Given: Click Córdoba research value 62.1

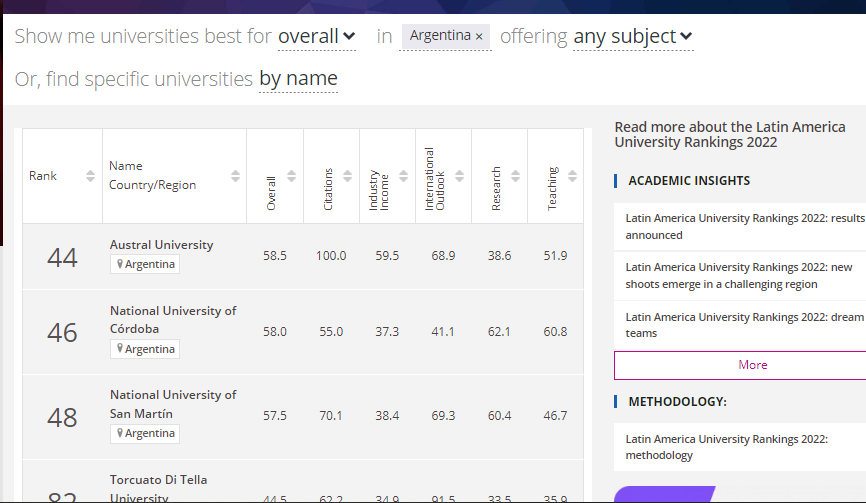Looking at the screenshot, I should [x=499, y=332].
